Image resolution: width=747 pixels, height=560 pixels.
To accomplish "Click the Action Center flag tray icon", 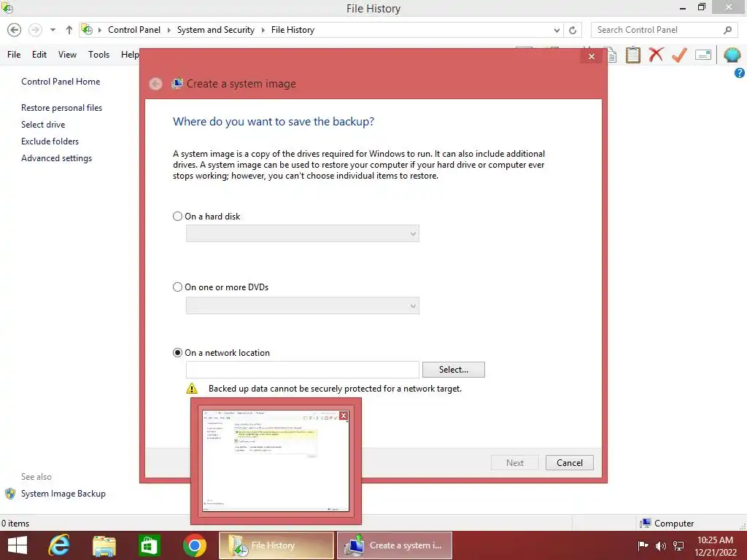I will [643, 545].
